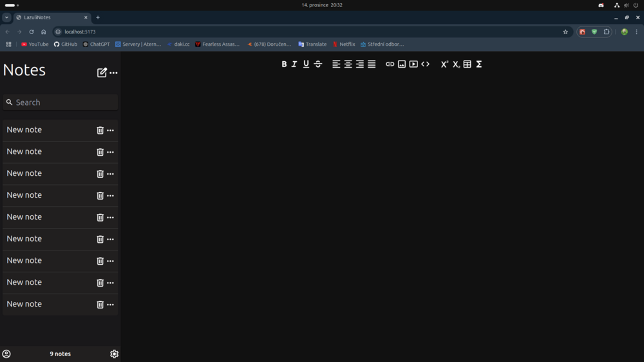This screenshot has width=644, height=362.
Task: Bookmark this page with the star
Action: click(x=565, y=32)
